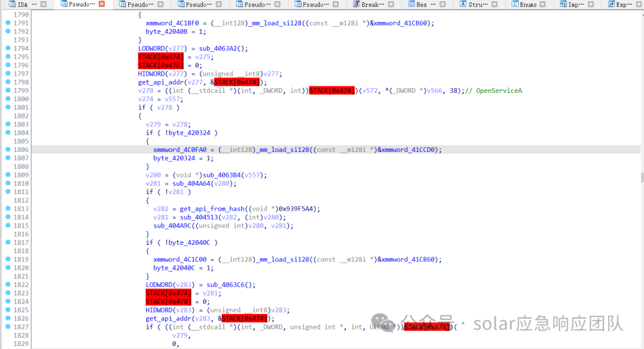Screen dimensions: 644x349
Task: Close the Enums tab
Action: 543,4
